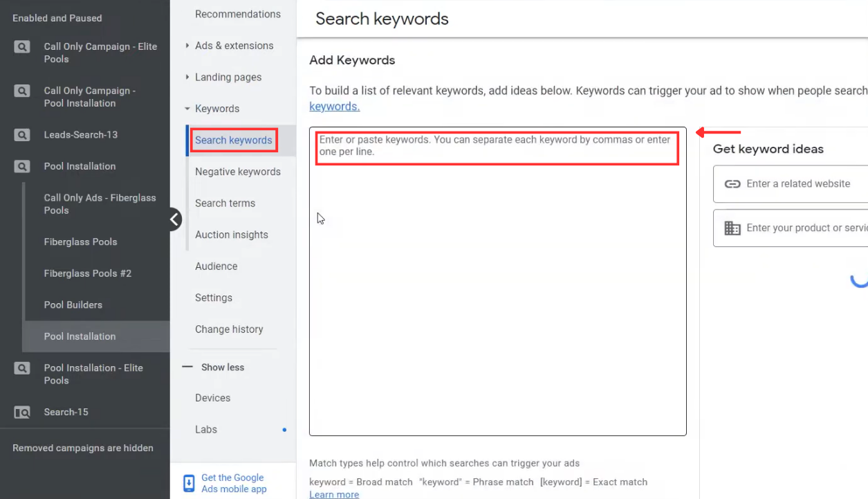Open Change history
Screen dimensions: 868x499
(229, 329)
